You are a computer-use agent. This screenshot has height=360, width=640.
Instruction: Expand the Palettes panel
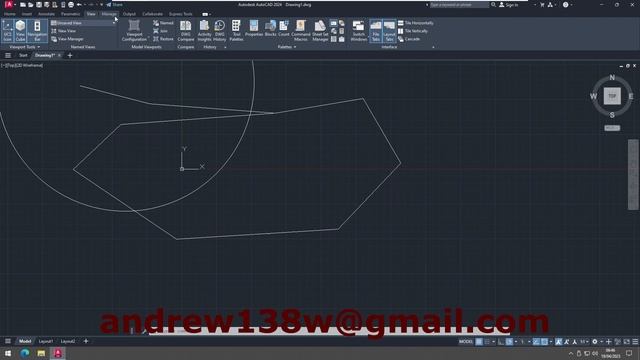coord(287,47)
